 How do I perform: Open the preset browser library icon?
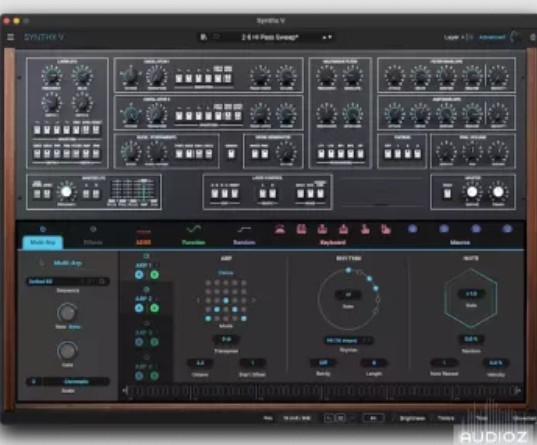tap(203, 37)
